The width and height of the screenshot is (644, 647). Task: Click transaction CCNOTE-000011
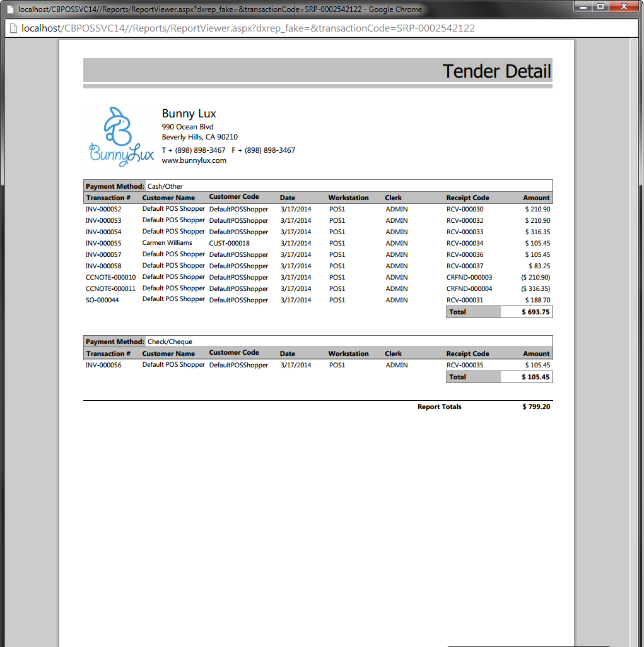(110, 288)
